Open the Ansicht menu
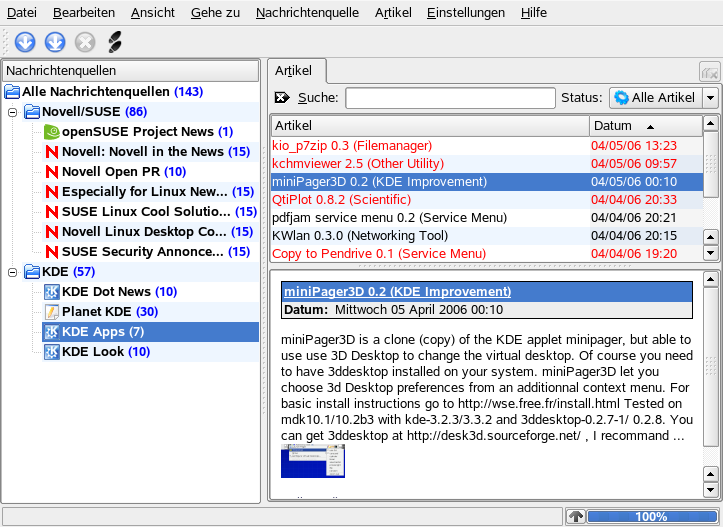 tap(153, 12)
